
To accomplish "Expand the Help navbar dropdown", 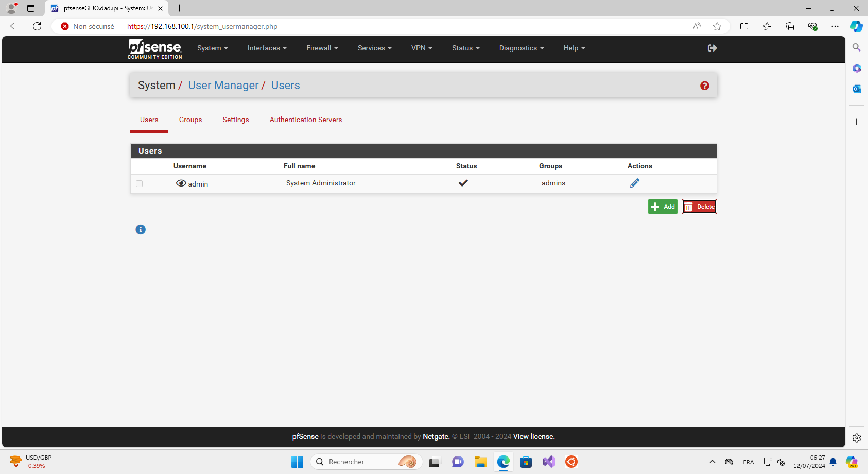I will point(575,48).
